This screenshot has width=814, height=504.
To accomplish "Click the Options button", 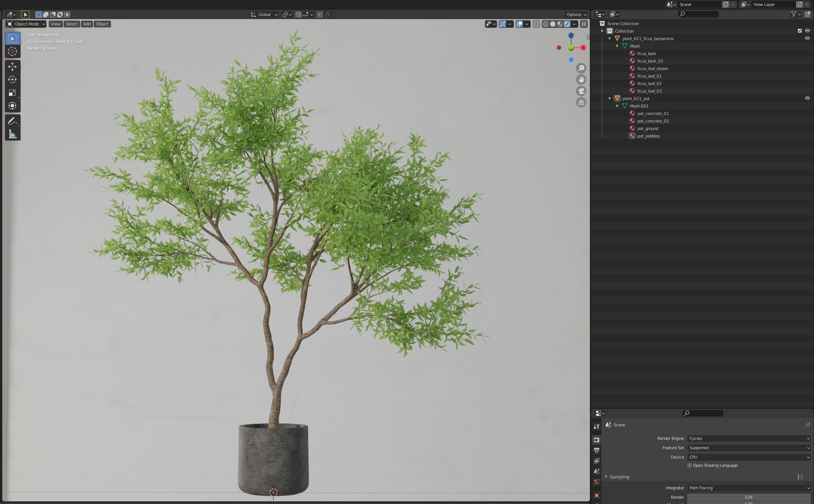I will 576,15.
